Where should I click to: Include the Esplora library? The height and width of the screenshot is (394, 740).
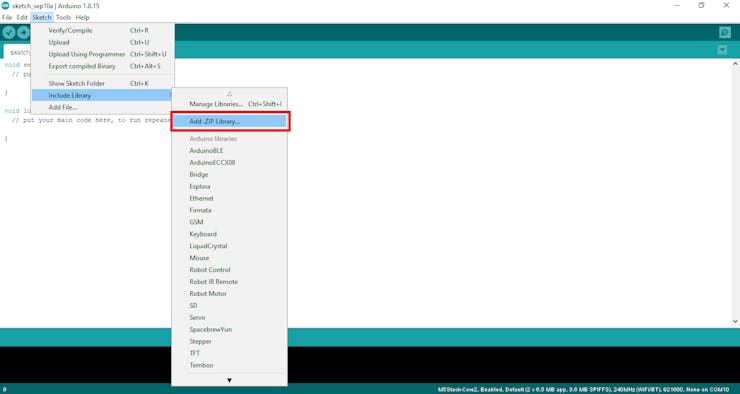tap(229, 186)
